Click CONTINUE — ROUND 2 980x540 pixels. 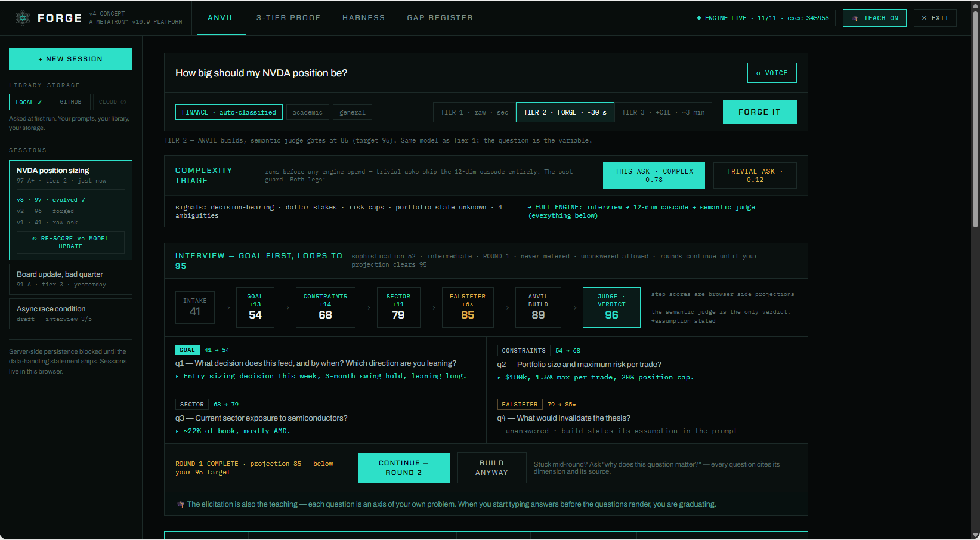pos(404,468)
